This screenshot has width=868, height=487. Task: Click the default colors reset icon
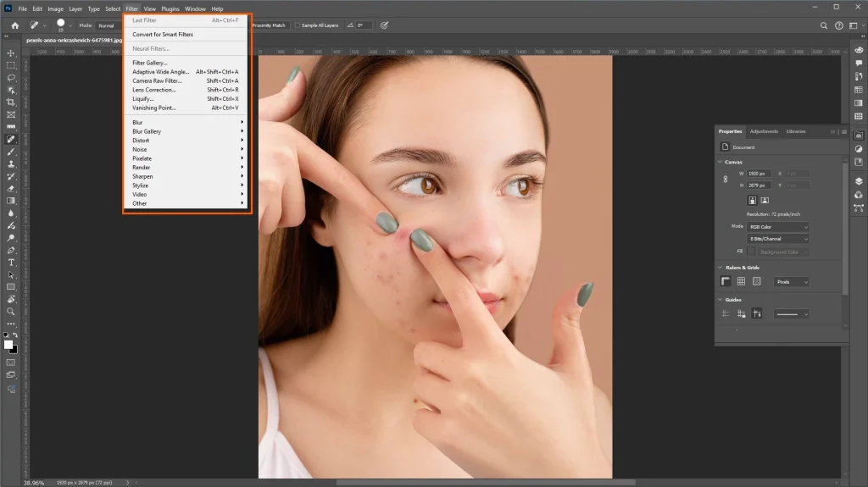(6, 335)
